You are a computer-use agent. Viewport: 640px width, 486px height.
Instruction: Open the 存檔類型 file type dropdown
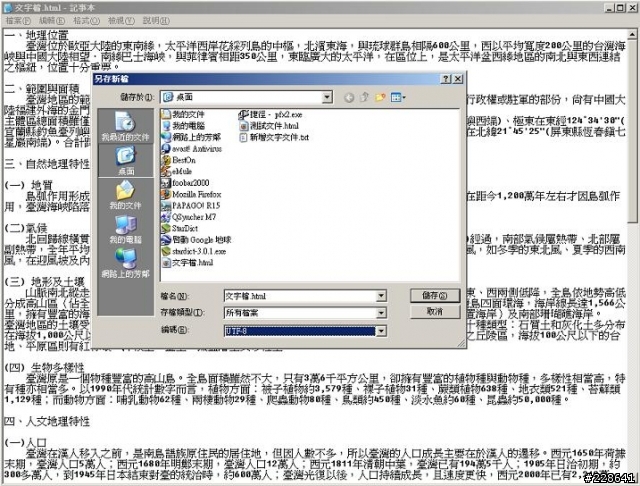(x=381, y=313)
